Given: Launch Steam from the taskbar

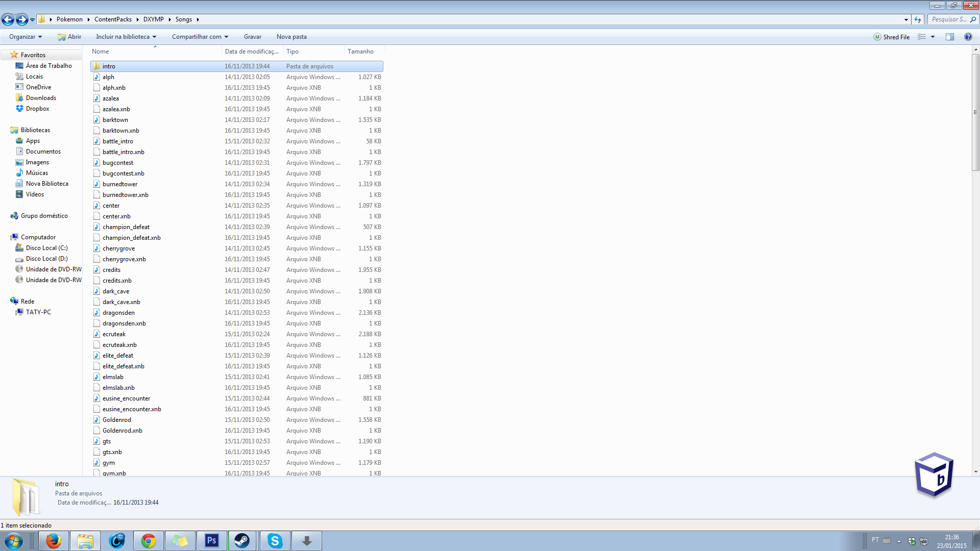Looking at the screenshot, I should pos(242,541).
